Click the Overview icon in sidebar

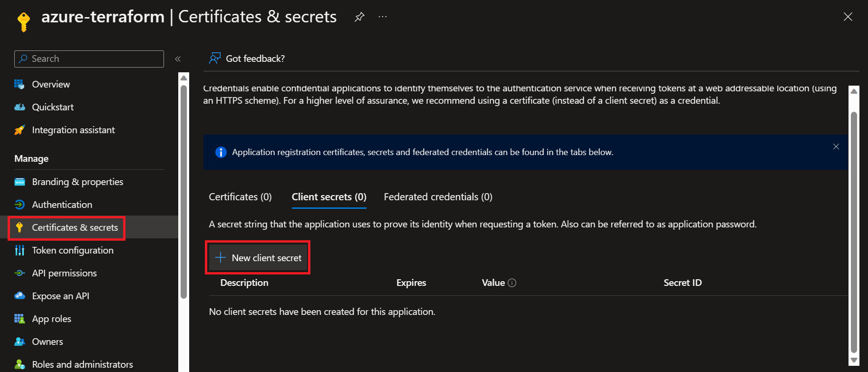pos(19,84)
